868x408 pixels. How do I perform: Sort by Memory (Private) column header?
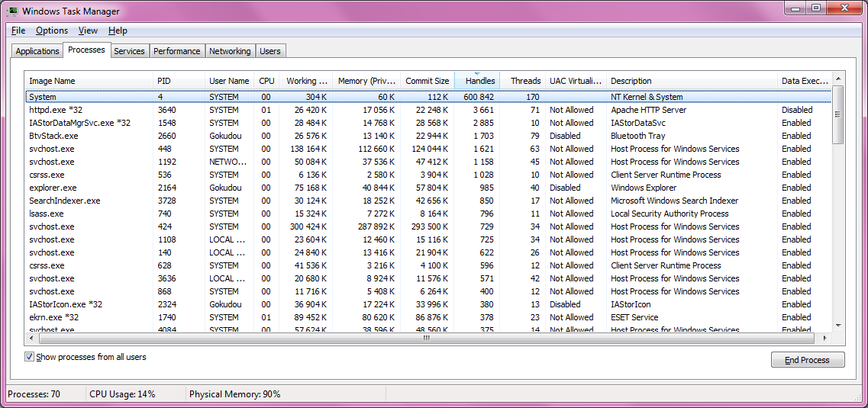[x=366, y=81]
